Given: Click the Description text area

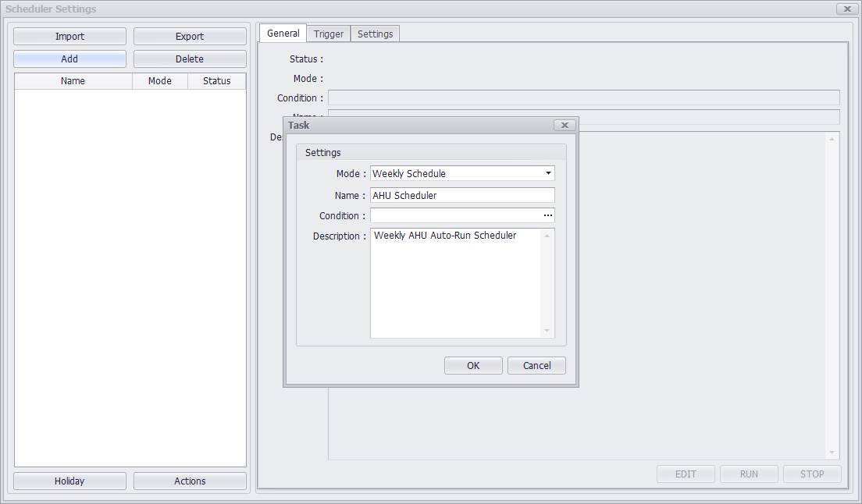Looking at the screenshot, I should pos(456,283).
